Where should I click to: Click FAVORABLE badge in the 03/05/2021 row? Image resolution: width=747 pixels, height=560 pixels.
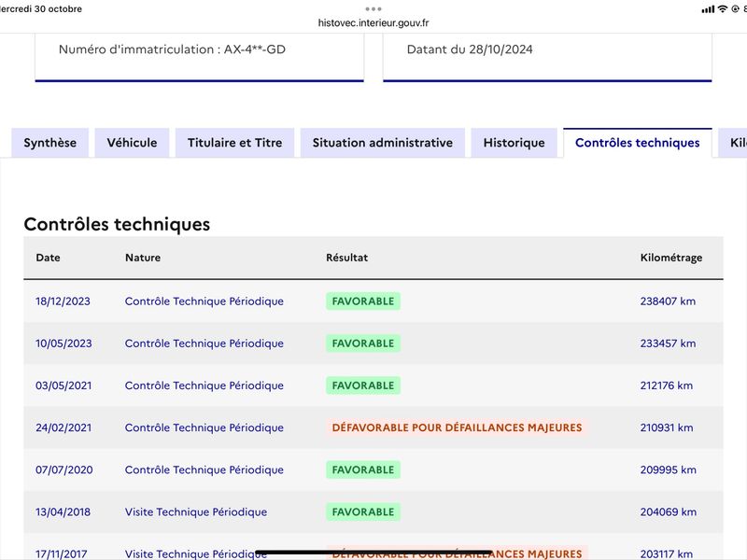point(363,385)
